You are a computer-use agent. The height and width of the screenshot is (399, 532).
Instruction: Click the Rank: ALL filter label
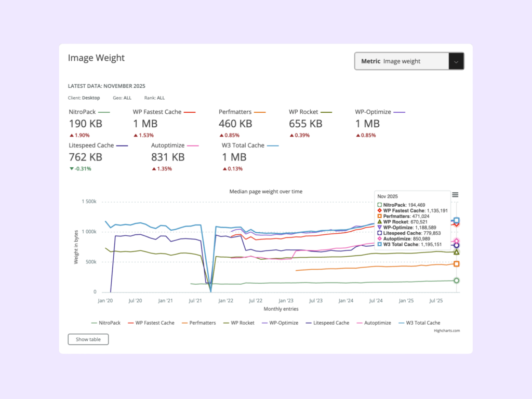coord(154,98)
